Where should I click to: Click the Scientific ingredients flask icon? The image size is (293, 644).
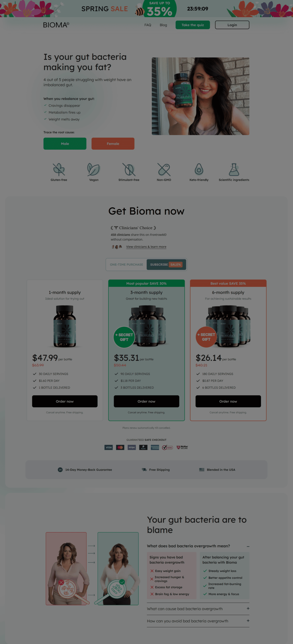tap(234, 169)
